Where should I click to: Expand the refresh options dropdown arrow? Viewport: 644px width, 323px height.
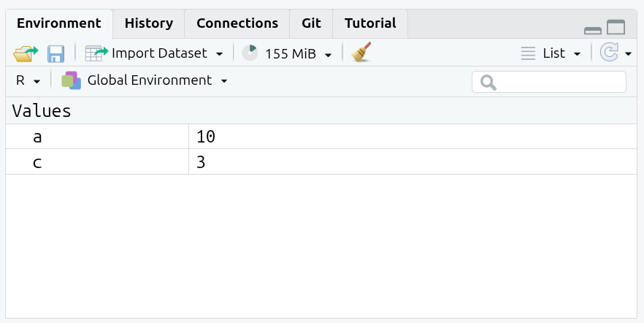(628, 54)
